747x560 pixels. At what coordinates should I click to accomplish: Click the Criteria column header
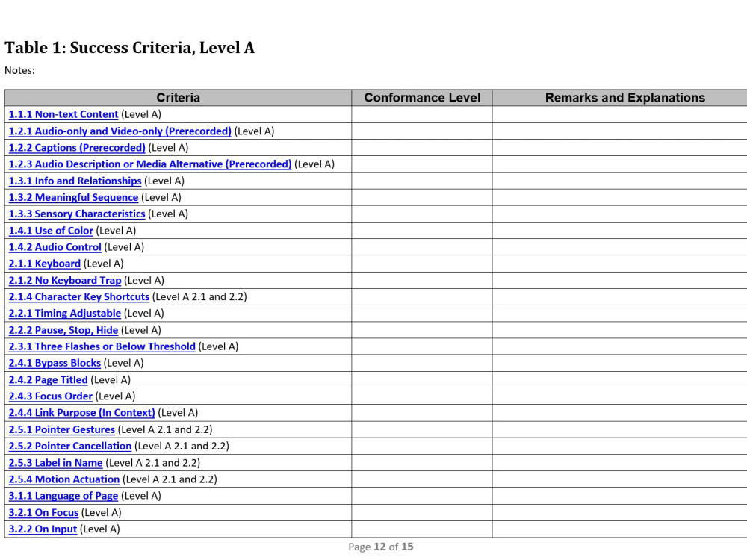179,98
